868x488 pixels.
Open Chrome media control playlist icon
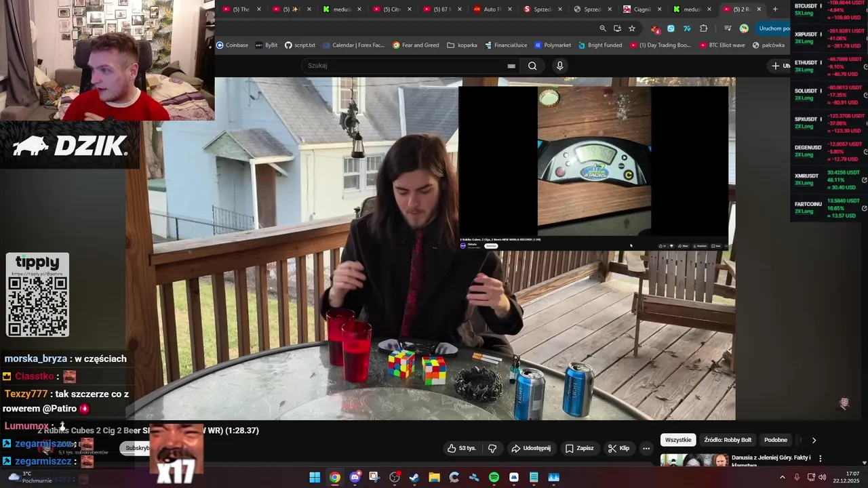pos(728,28)
